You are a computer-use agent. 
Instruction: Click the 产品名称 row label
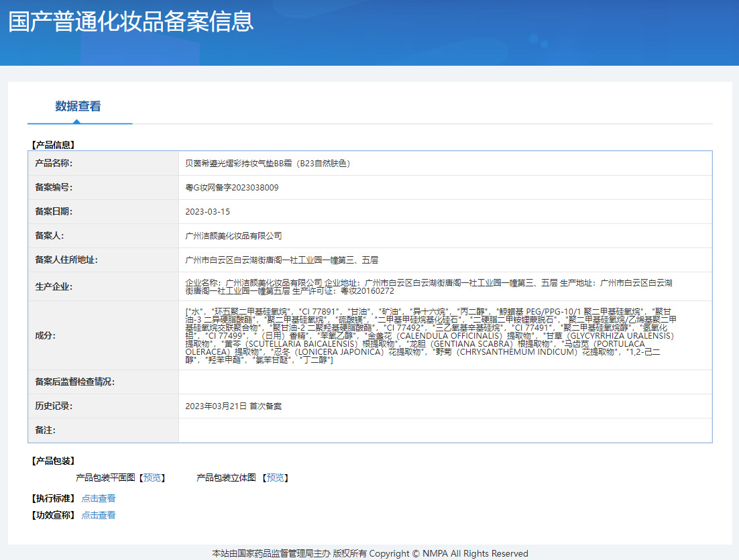(54, 163)
